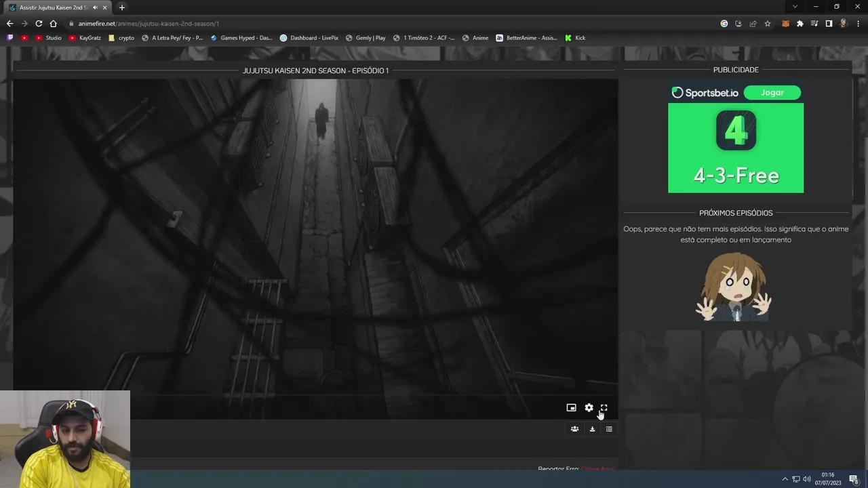This screenshot has height=488, width=868.
Task: Open the Kick bookmark
Action: [x=575, y=38]
